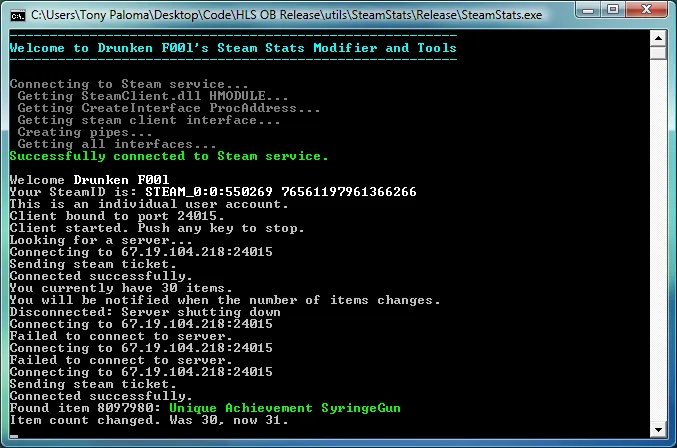Close the SteamStats.exe console window

pyautogui.click(x=646, y=10)
